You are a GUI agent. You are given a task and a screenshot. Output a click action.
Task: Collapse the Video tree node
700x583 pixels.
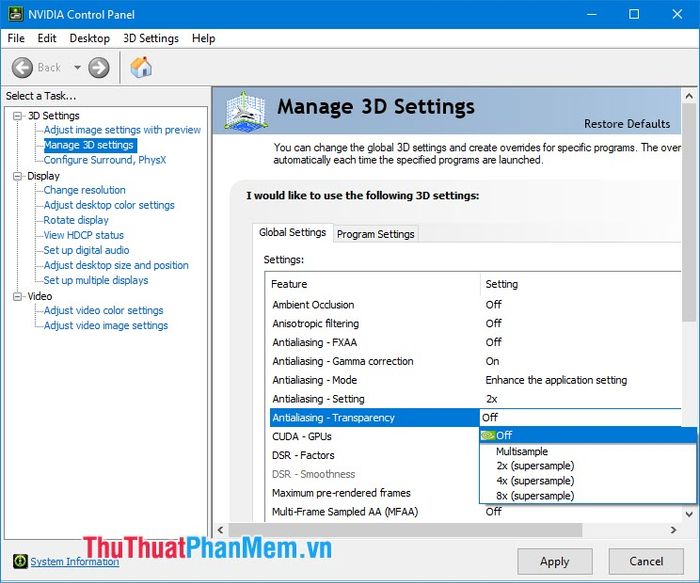pyautogui.click(x=17, y=296)
